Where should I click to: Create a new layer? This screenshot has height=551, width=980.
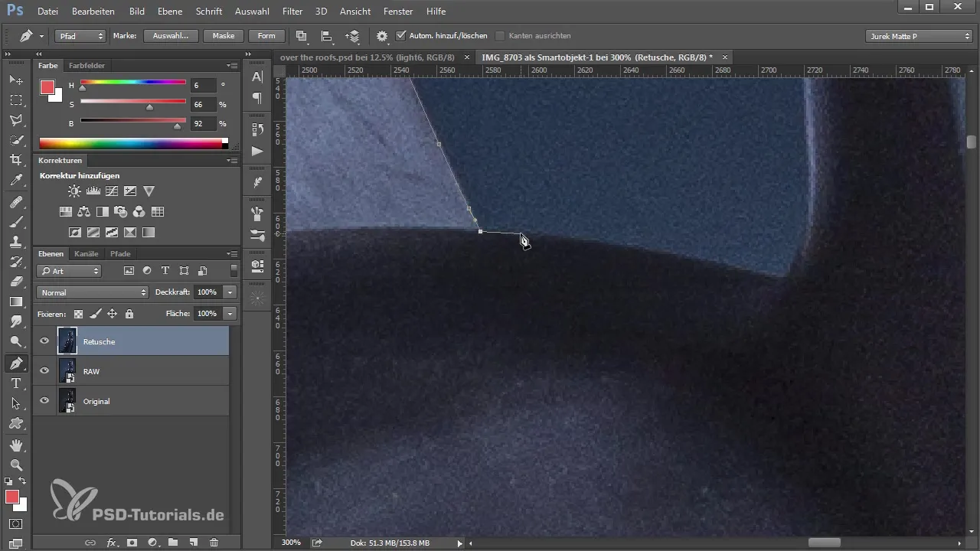coord(194,542)
